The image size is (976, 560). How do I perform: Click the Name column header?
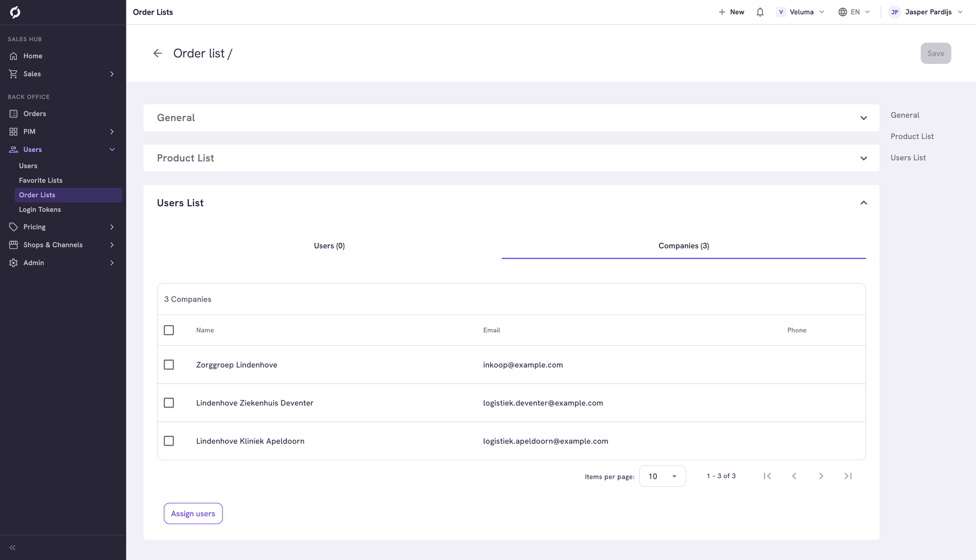[x=205, y=330]
